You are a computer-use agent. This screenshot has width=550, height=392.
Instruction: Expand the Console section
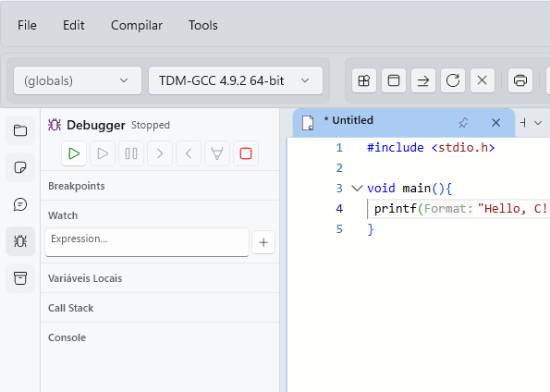click(160, 337)
